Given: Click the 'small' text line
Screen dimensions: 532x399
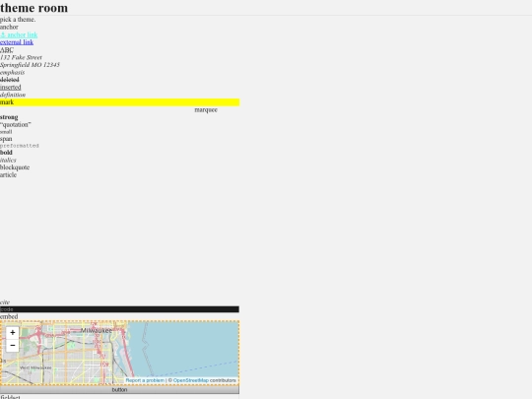Looking at the screenshot, I should pos(6,132).
